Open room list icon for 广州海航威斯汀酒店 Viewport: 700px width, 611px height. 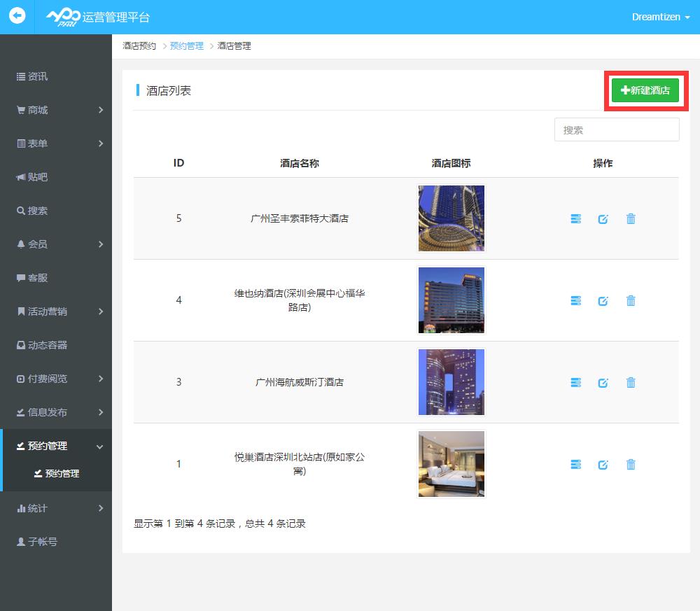[x=575, y=383]
